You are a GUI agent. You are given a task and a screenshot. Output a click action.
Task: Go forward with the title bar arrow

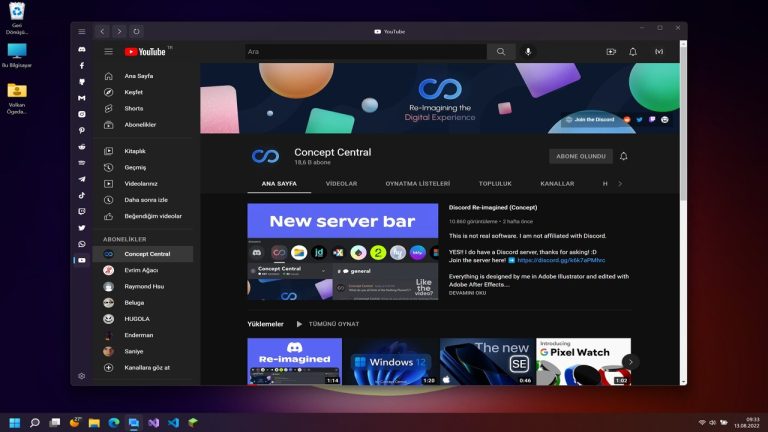[119, 31]
